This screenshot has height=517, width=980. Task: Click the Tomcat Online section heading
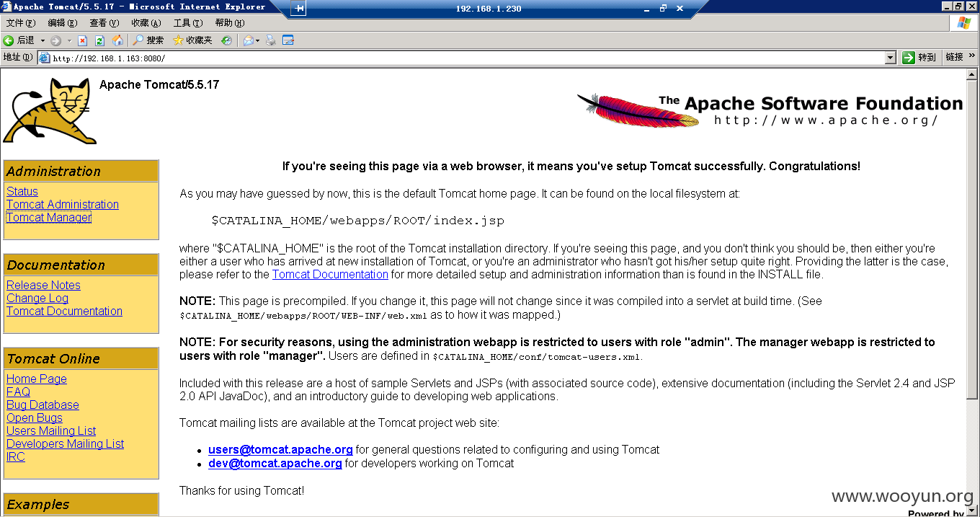[x=81, y=358]
